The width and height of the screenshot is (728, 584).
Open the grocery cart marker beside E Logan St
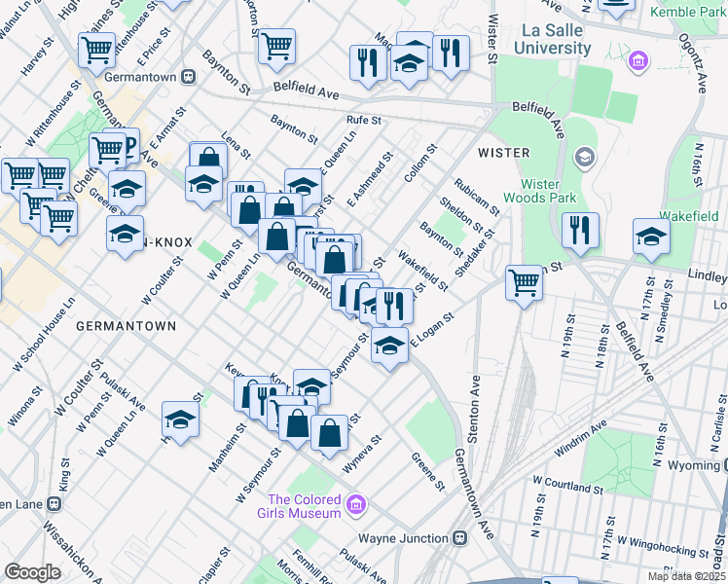click(x=524, y=283)
